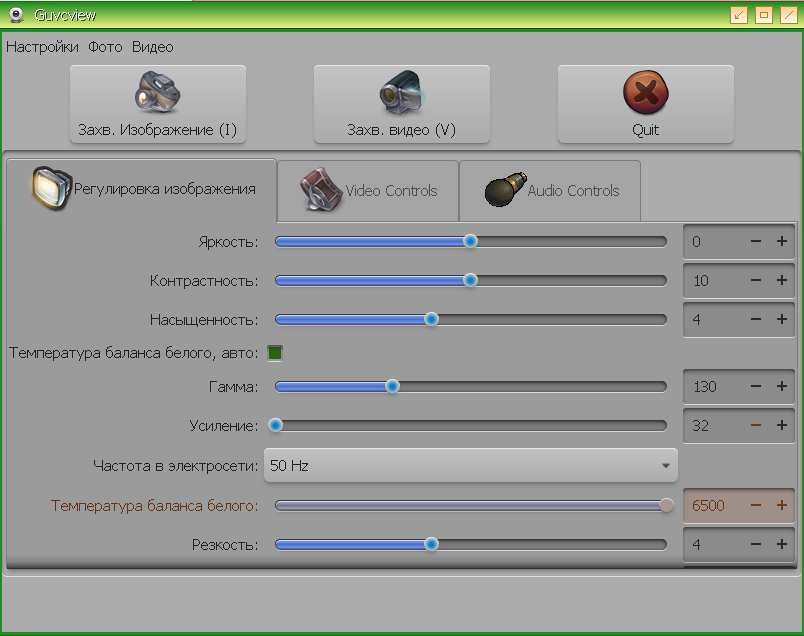
Task: Click the webcam icon in title bar
Action: (x=16, y=15)
